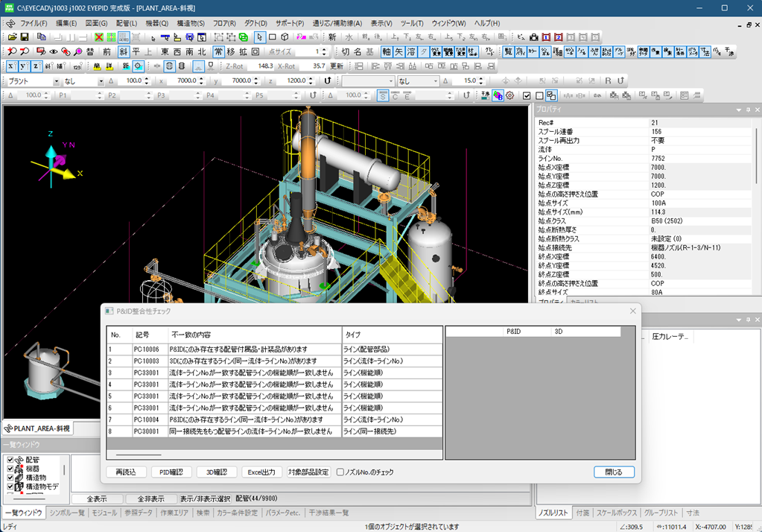This screenshot has height=532, width=762.
Task: Select 移 (pan) view mode
Action: (231, 51)
